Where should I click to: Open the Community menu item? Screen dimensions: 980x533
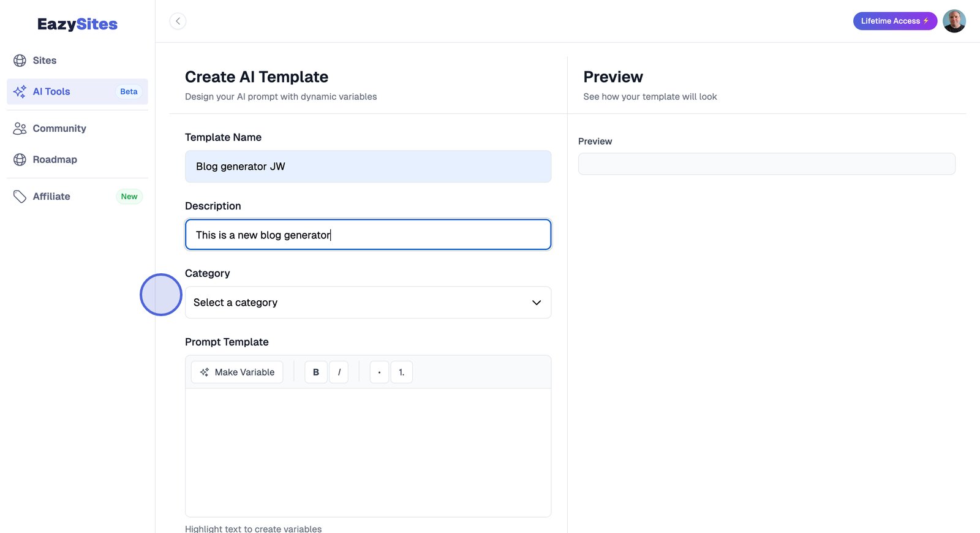click(59, 129)
